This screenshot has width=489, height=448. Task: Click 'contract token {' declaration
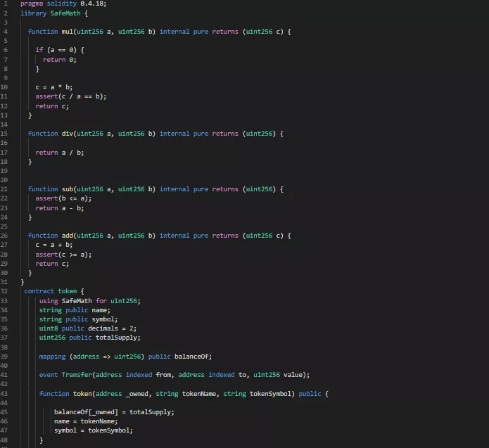(x=54, y=291)
